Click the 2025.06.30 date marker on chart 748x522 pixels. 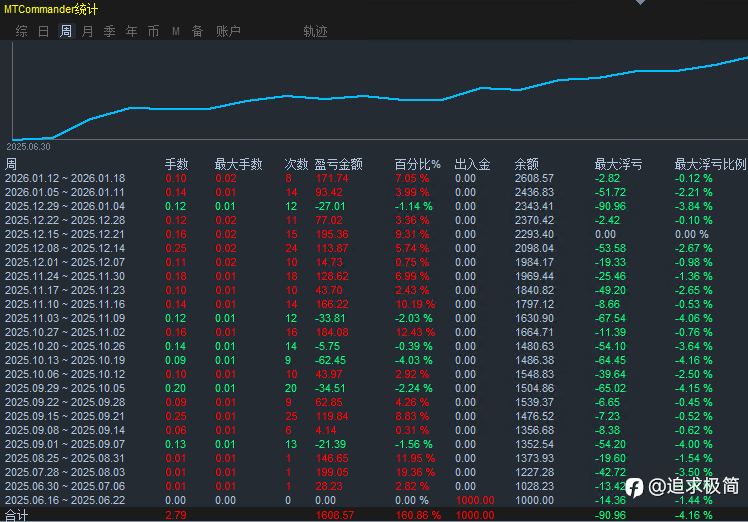coord(28,146)
